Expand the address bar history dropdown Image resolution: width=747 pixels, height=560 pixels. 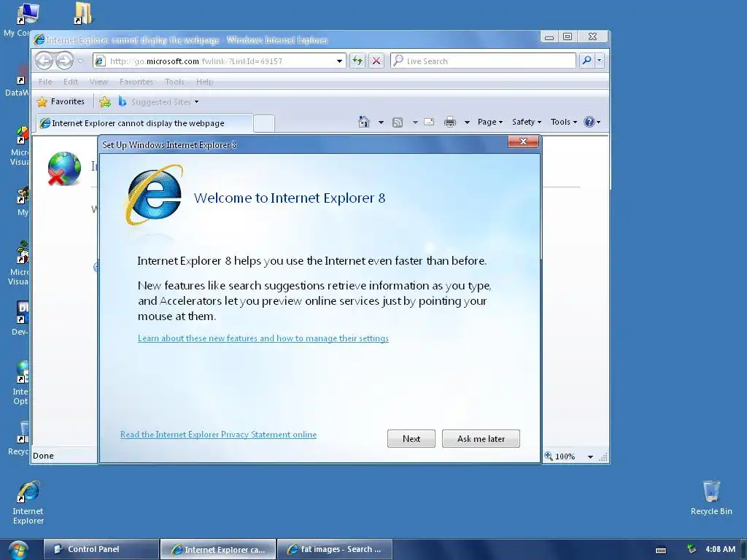(x=340, y=61)
